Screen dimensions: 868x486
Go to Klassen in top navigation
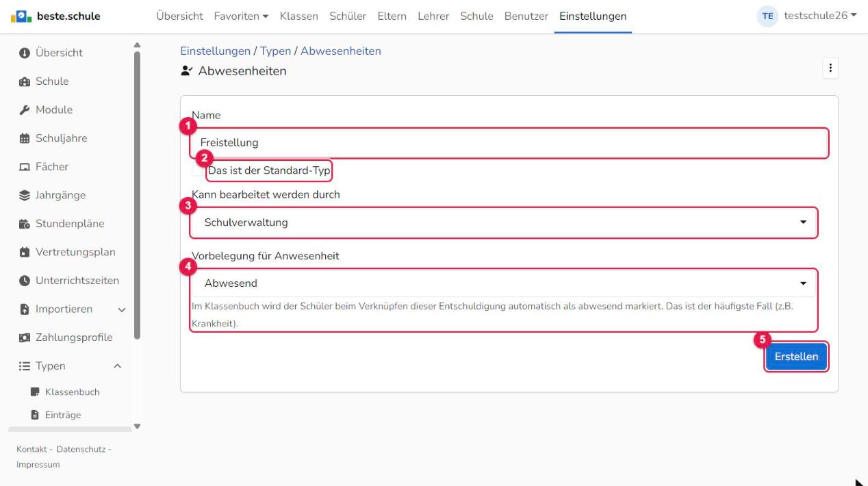tap(299, 16)
